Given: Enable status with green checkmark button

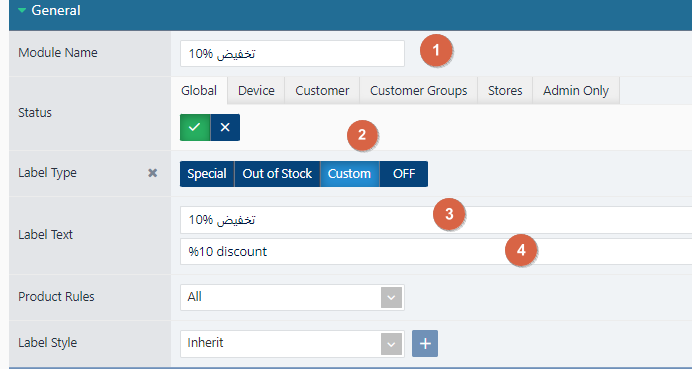Looking at the screenshot, I should click(195, 127).
